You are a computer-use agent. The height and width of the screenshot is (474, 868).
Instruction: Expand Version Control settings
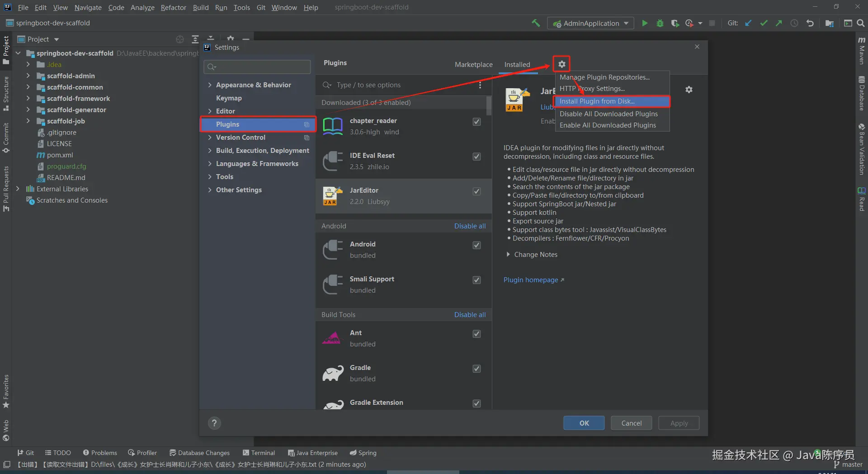(x=210, y=137)
